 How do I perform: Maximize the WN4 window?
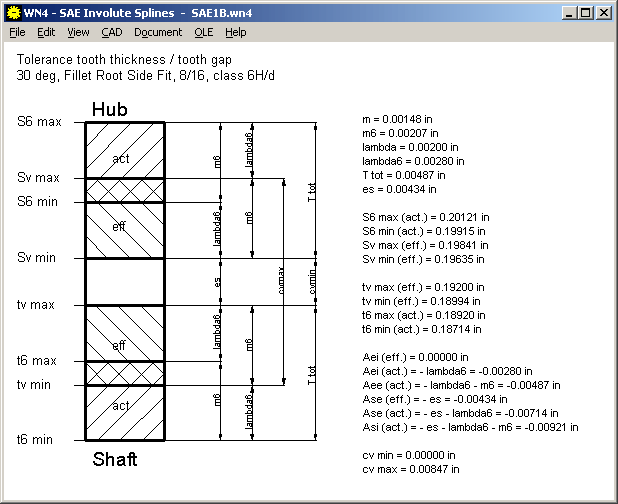tap(585, 13)
